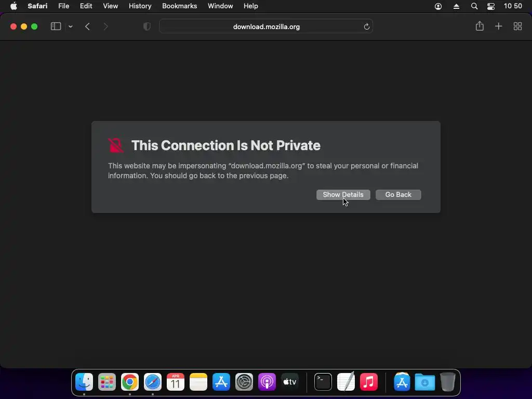Image resolution: width=532 pixels, height=399 pixels.
Task: Open the App Store icon beside Notes
Action: [x=221, y=382]
